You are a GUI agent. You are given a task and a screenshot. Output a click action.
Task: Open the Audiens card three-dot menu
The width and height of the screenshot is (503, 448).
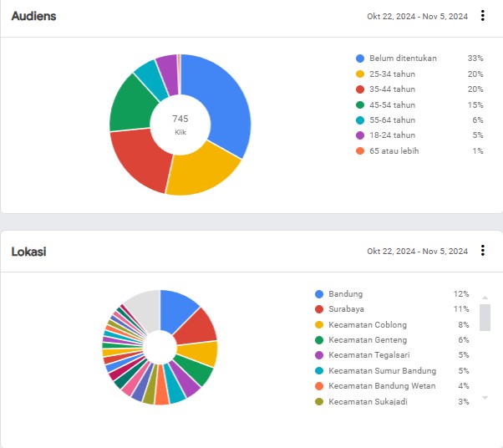(483, 16)
